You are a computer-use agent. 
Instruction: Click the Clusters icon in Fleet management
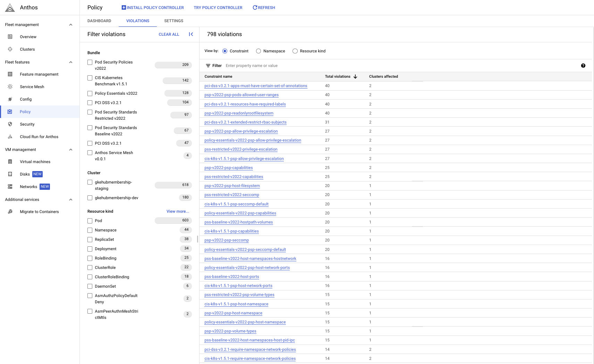point(10,49)
